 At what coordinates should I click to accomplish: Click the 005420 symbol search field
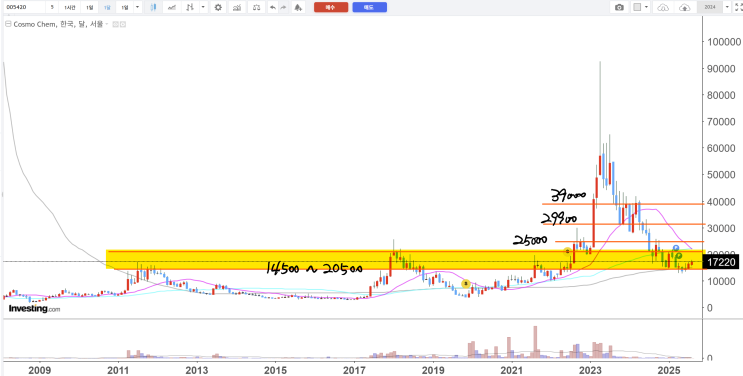click(25, 7)
